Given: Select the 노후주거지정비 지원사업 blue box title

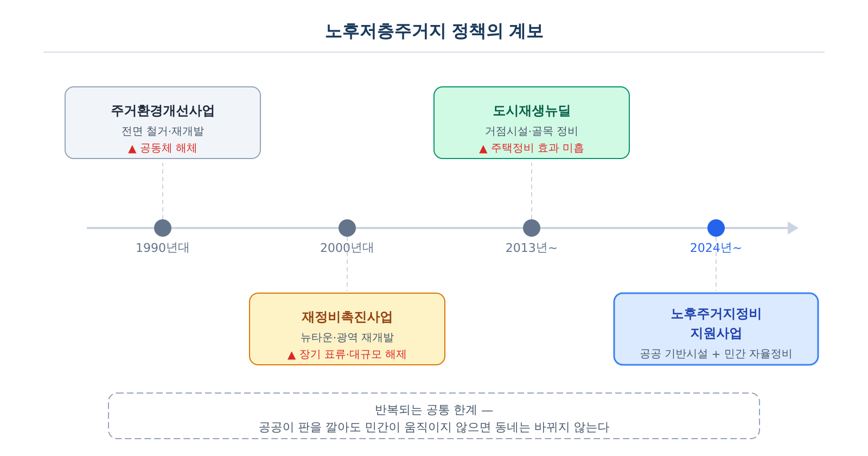Looking at the screenshot, I should 716,324.
